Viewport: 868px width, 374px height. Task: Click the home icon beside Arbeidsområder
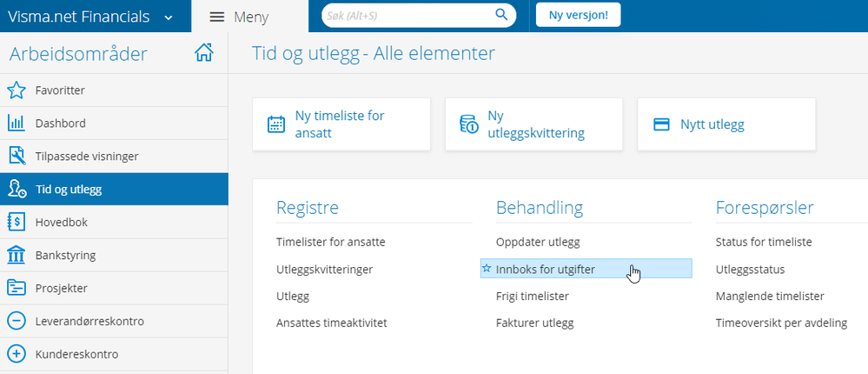click(x=204, y=54)
